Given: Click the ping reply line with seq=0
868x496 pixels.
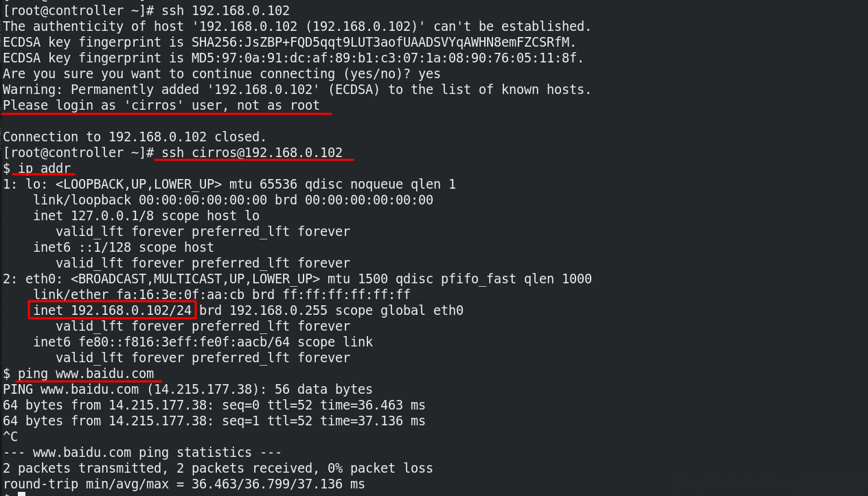Looking at the screenshot, I should tap(214, 405).
